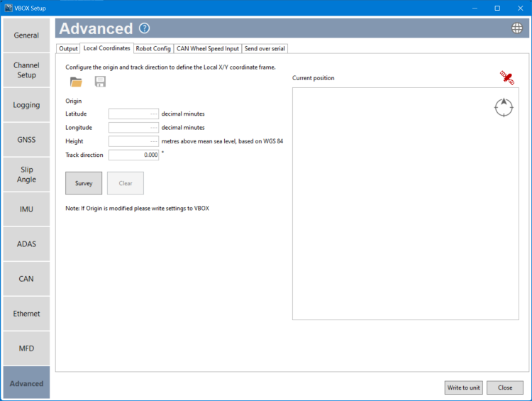Image resolution: width=532 pixels, height=401 pixels.
Task: Click the Latitude input field
Action: point(133,114)
